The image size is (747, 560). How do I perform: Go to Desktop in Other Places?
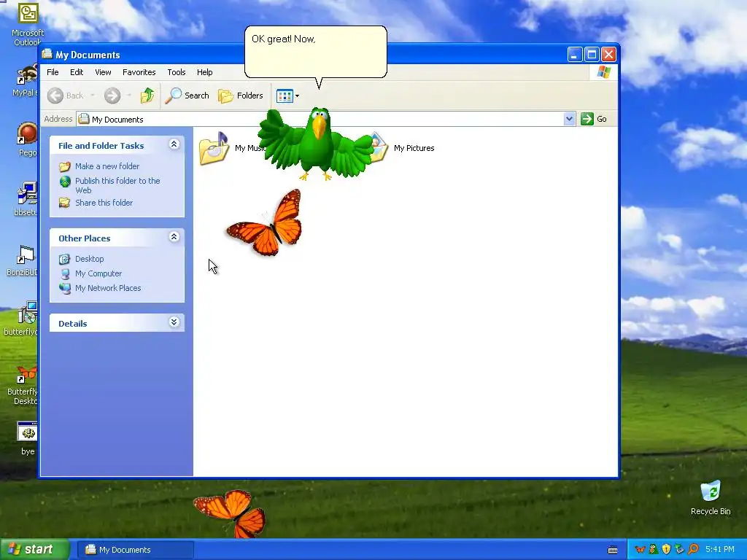click(x=89, y=259)
